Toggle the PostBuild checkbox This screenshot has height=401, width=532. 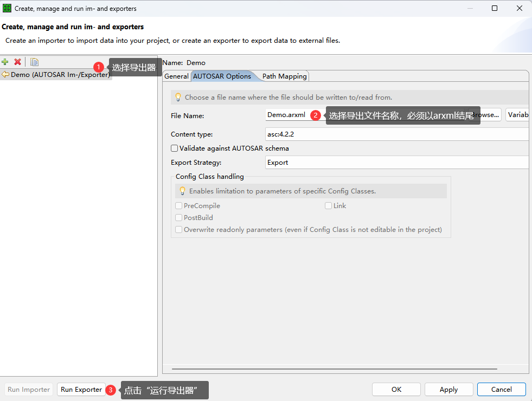click(179, 218)
